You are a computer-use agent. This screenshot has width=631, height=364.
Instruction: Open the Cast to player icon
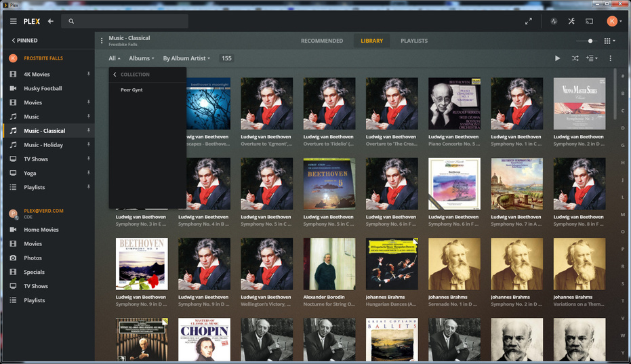tap(589, 21)
